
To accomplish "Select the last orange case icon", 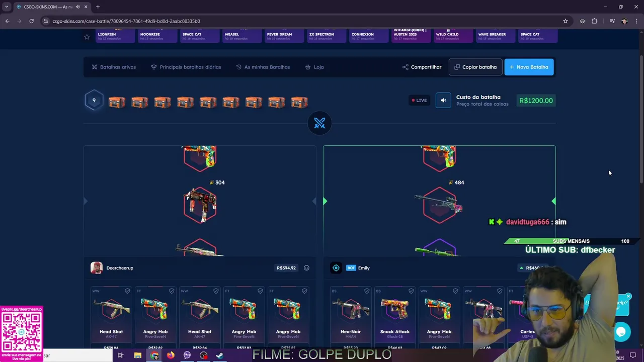I will 299,102.
